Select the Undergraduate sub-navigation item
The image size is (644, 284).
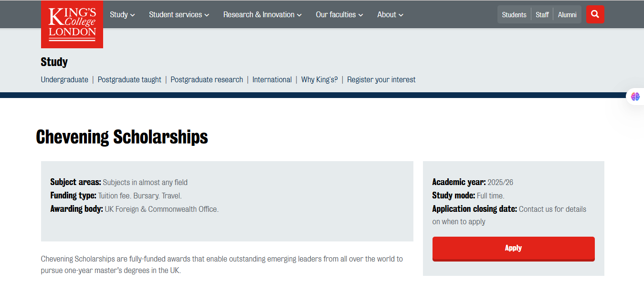pyautogui.click(x=64, y=80)
